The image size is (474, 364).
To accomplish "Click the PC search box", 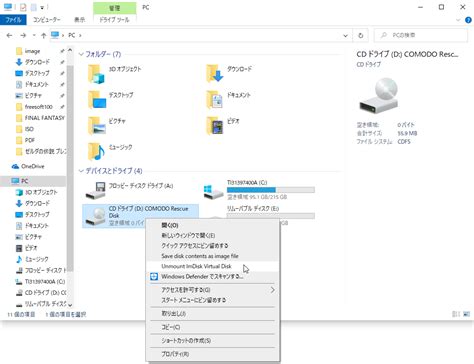I will (420, 35).
